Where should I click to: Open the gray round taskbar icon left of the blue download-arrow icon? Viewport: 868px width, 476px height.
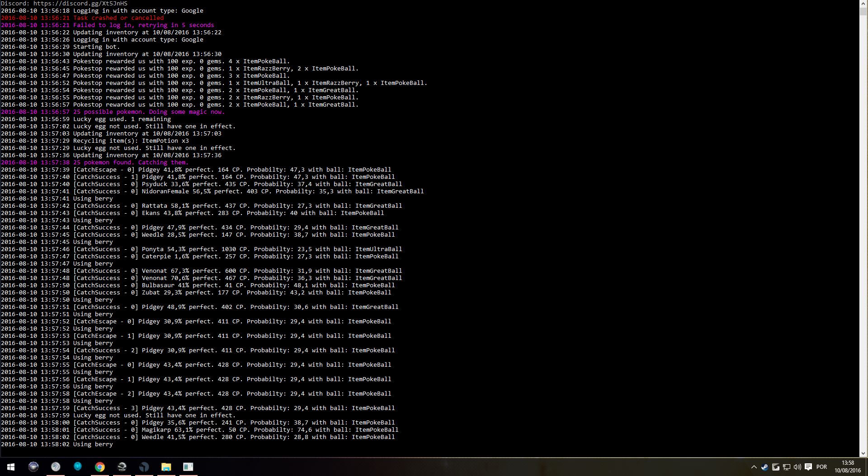pyautogui.click(x=56, y=467)
